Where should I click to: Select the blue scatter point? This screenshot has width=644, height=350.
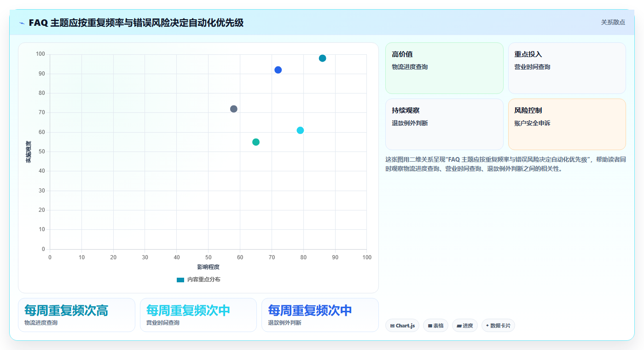coord(278,70)
